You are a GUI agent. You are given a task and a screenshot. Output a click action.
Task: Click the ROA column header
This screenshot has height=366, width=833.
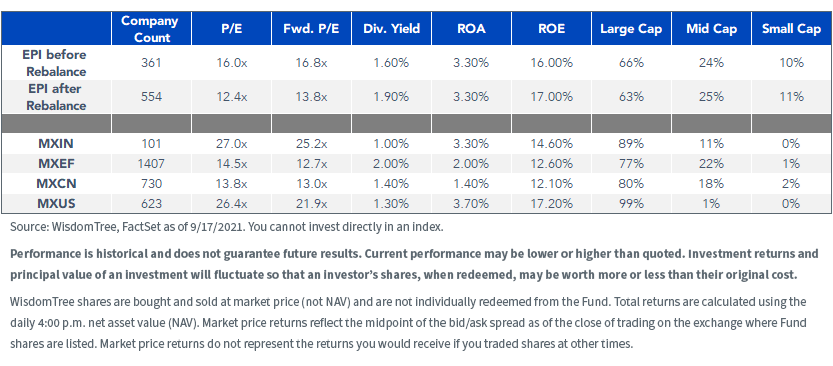[x=471, y=29]
